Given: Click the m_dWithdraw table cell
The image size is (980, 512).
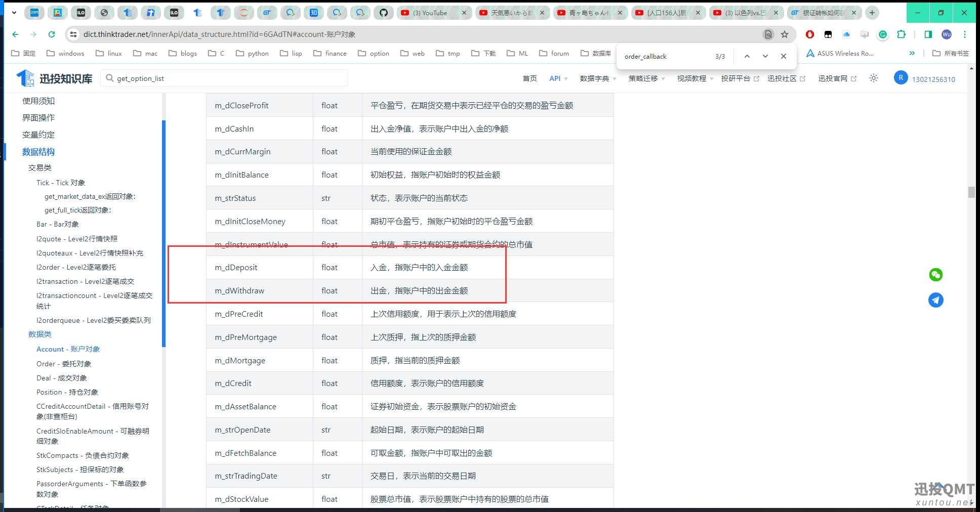Looking at the screenshot, I should pos(259,290).
